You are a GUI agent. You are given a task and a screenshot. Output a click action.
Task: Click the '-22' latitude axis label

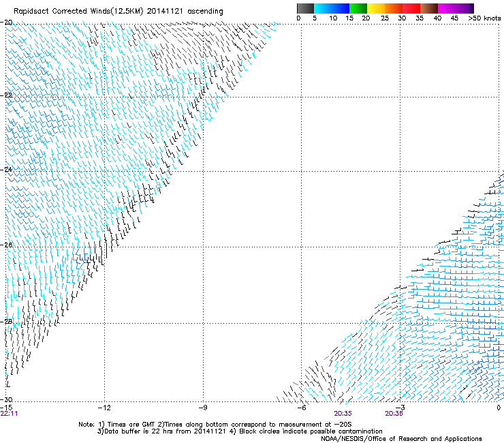coord(6,95)
